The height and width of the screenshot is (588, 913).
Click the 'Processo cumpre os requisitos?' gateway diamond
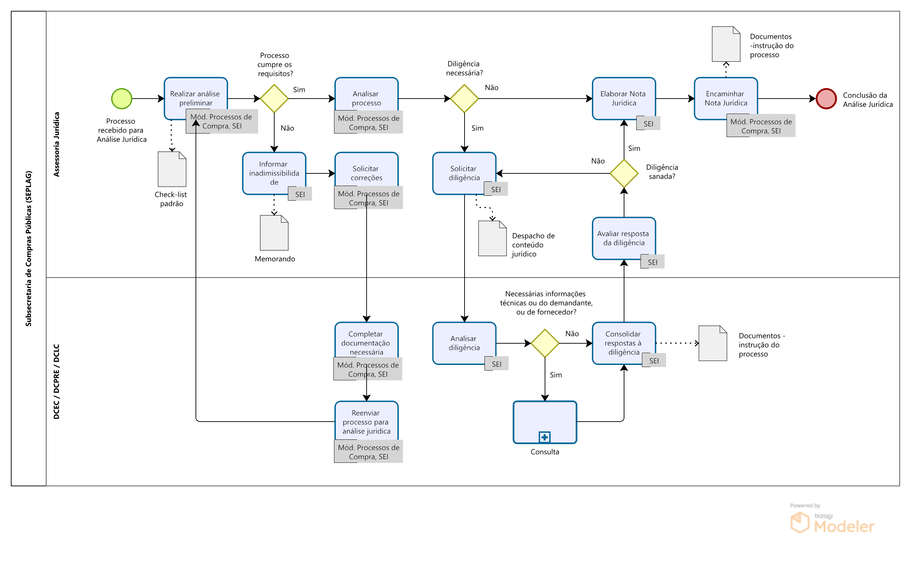click(x=274, y=99)
